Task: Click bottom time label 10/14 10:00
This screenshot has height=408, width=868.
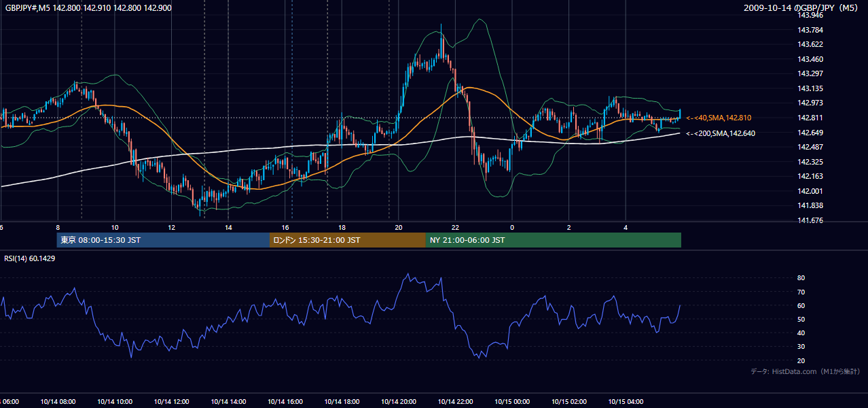Action: 115,402
